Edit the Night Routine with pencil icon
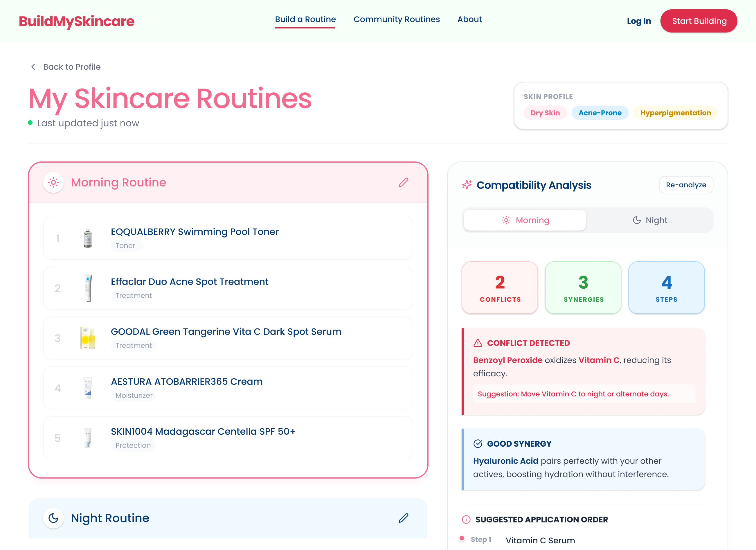The image size is (756, 550). pyautogui.click(x=403, y=518)
